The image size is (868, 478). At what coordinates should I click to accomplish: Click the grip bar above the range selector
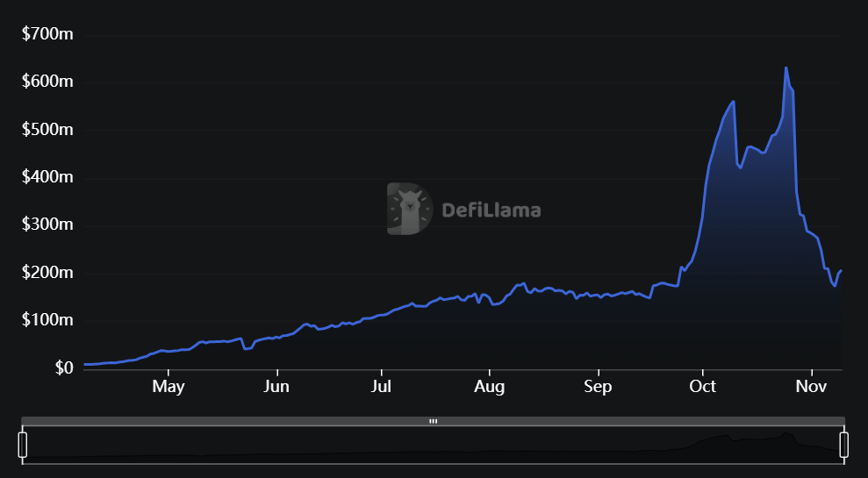pos(433,421)
